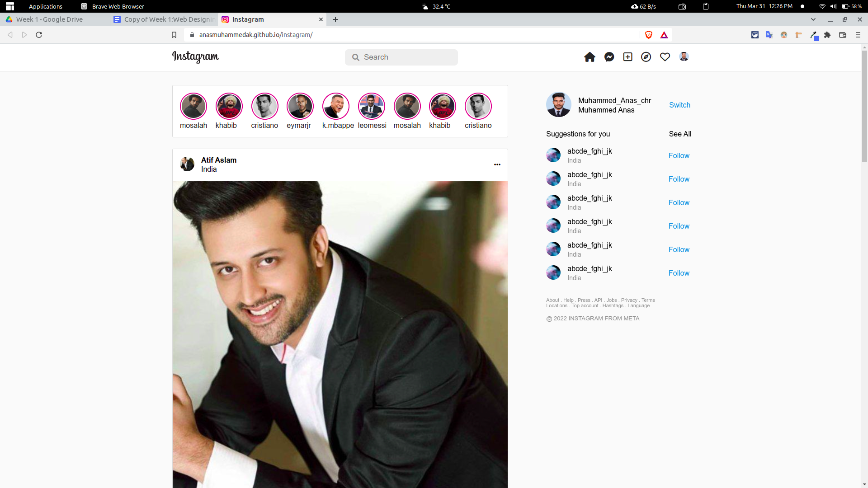The width and height of the screenshot is (868, 488).
Task: Follow the first abcde_fghi_jk suggestion
Action: 679,155
